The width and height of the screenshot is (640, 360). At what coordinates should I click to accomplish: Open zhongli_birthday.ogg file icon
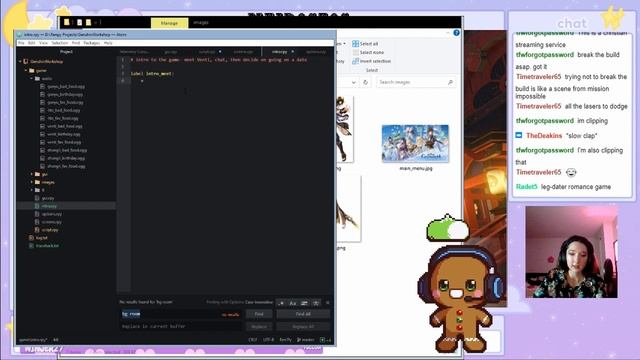coord(42,158)
